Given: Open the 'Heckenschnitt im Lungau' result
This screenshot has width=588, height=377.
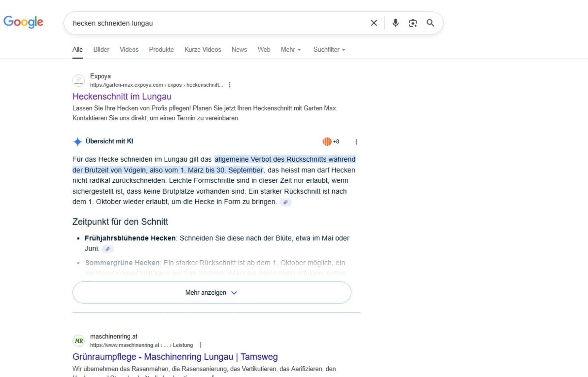Looking at the screenshot, I should click(x=122, y=96).
